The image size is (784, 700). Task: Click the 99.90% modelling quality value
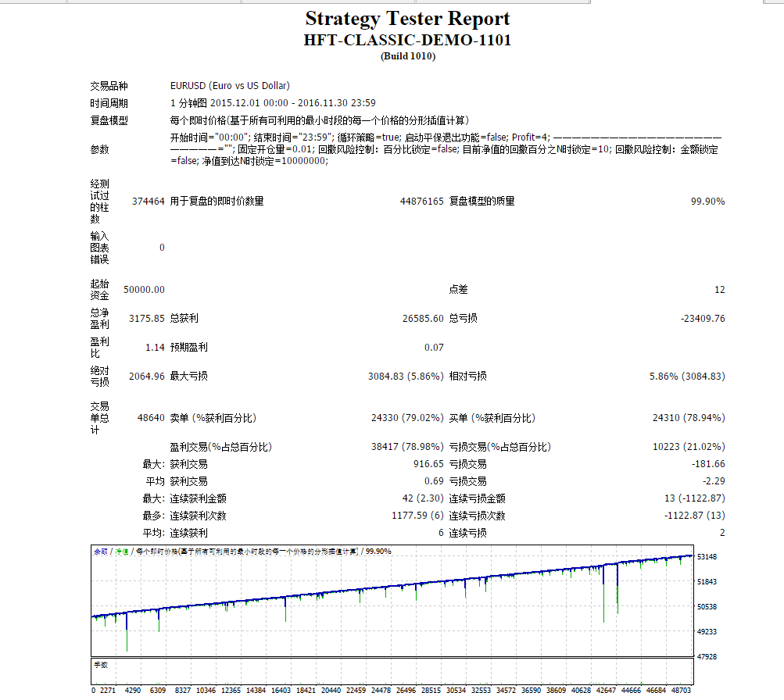707,202
